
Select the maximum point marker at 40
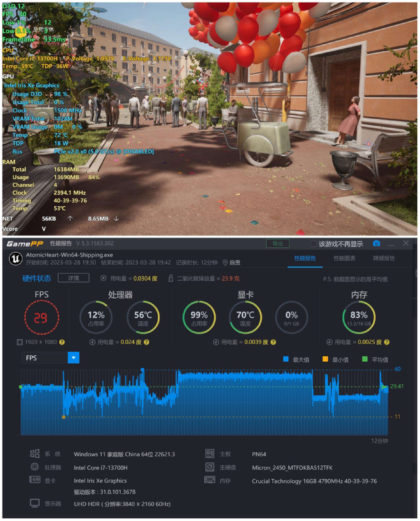coord(142,370)
